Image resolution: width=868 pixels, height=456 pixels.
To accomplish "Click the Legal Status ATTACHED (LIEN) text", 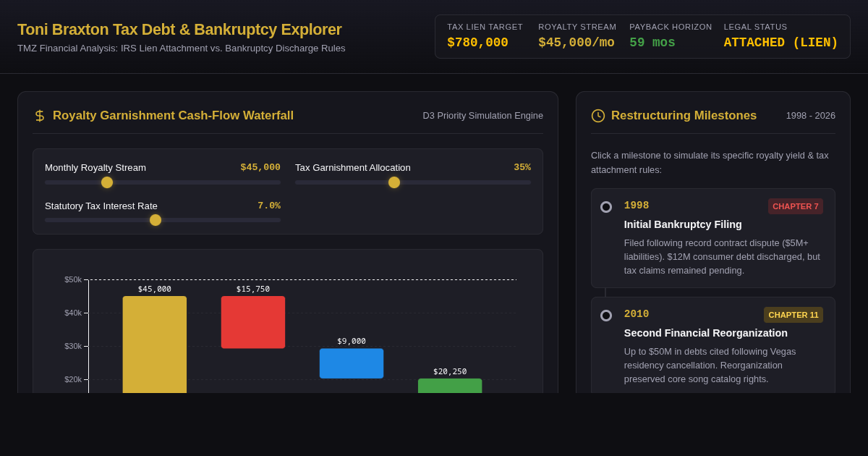I will (781, 43).
